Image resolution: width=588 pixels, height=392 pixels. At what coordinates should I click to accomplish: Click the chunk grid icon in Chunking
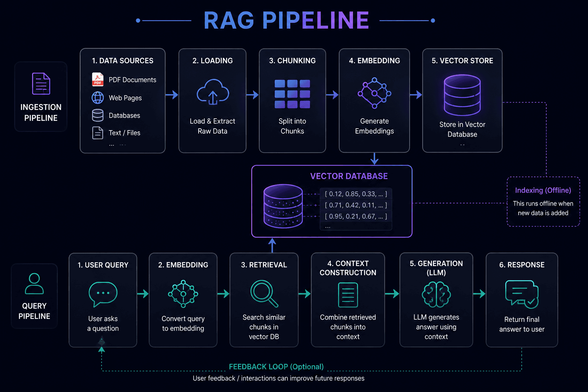(292, 94)
